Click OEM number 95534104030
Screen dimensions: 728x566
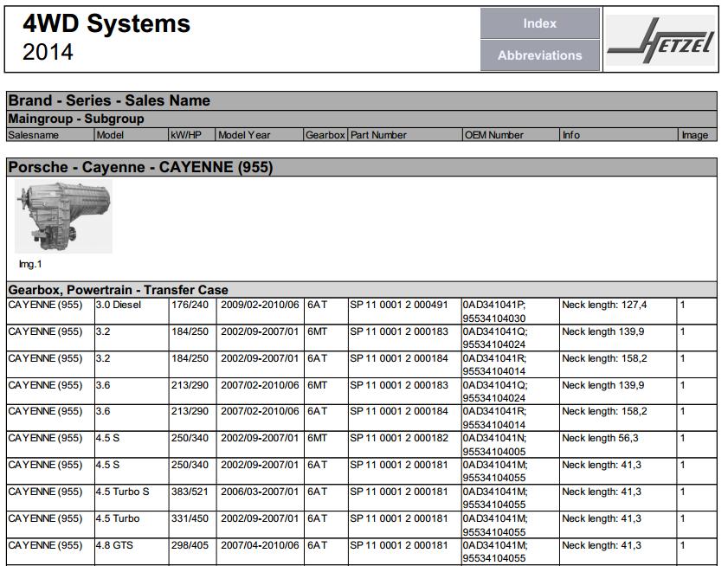[x=494, y=318]
